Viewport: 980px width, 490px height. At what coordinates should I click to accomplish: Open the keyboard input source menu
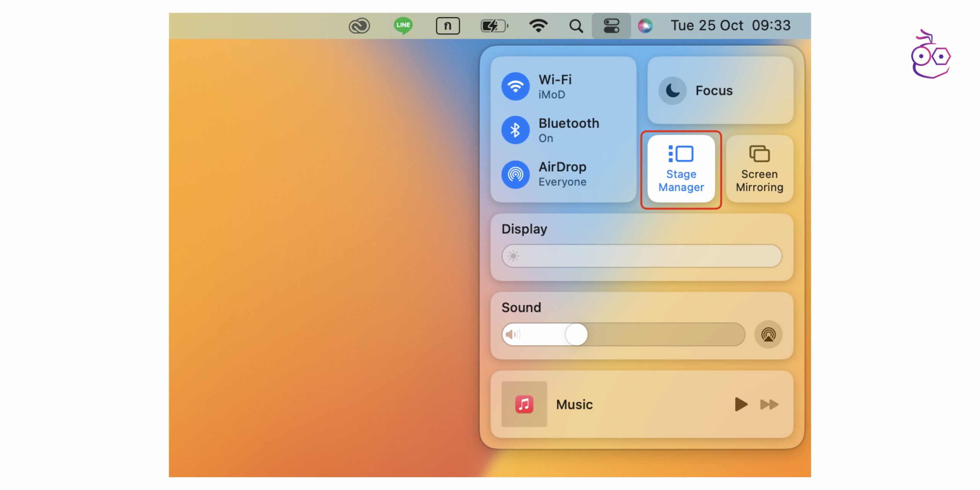448,26
